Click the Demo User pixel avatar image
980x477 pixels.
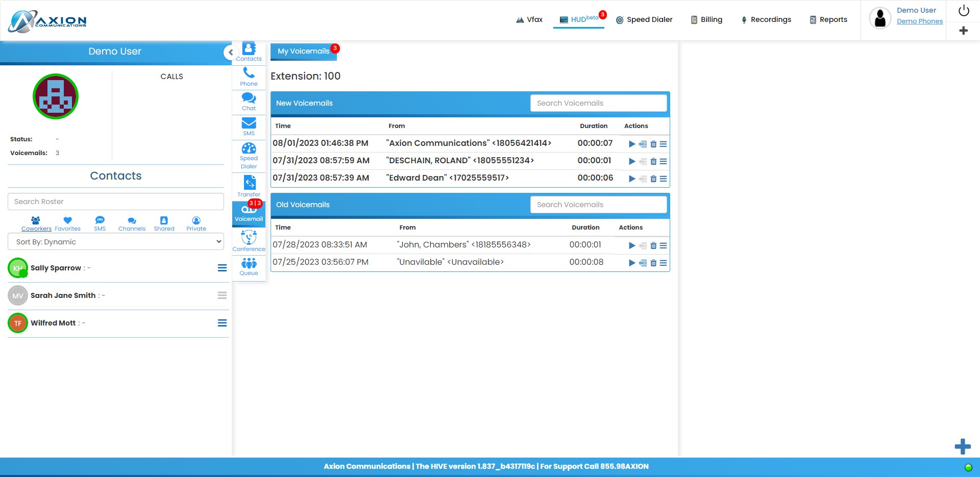coord(56,96)
